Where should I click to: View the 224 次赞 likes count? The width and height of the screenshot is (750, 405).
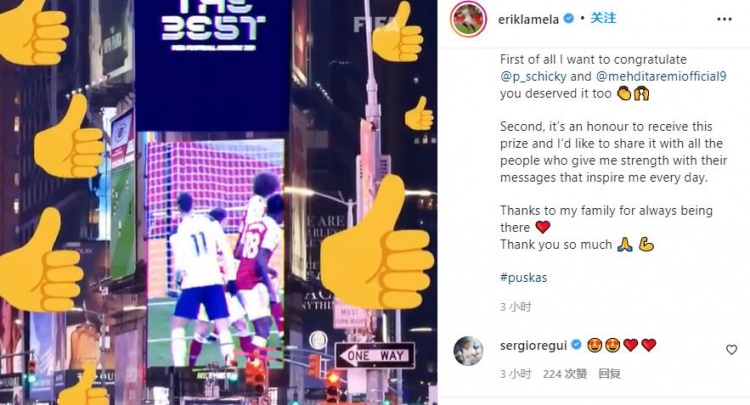point(565,373)
